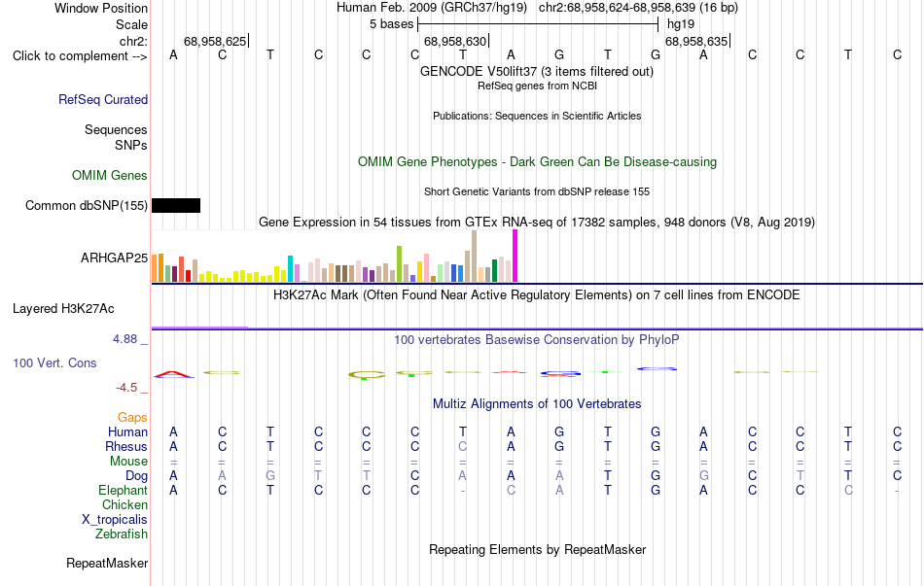Click the Chicken alignment row label

coord(124,505)
